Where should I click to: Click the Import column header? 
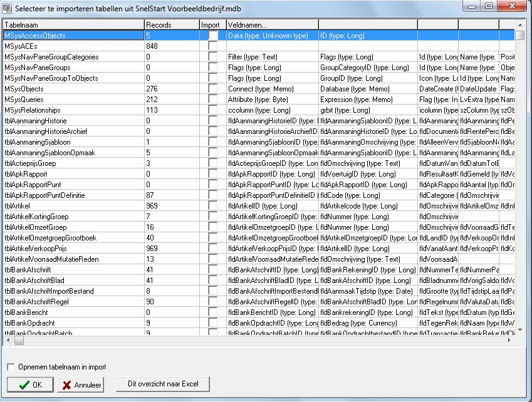tap(212, 25)
